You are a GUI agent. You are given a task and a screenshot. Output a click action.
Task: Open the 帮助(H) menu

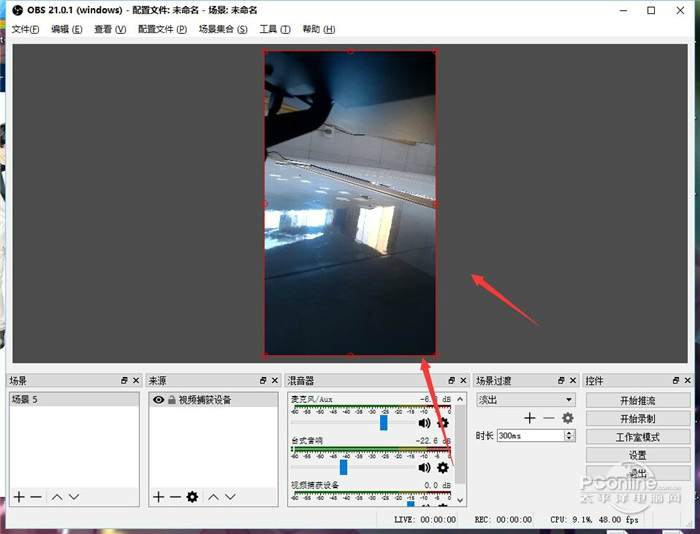click(319, 29)
